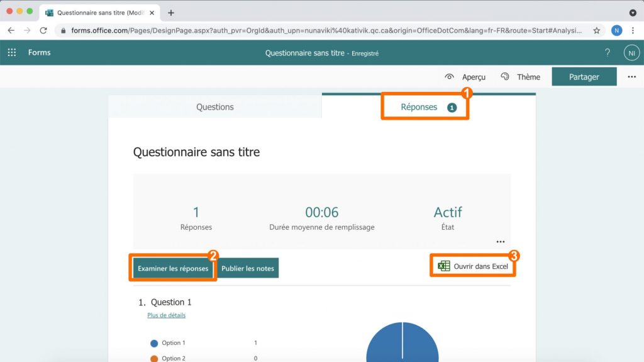Screen dimensions: 644x362
Task: Click the Enregistré saved status text
Action: tap(365, 54)
